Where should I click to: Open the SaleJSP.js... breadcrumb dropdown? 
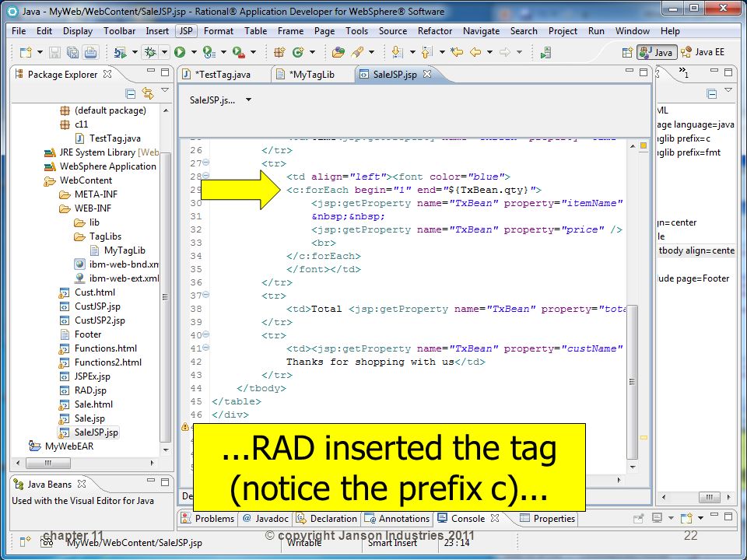tap(248, 100)
